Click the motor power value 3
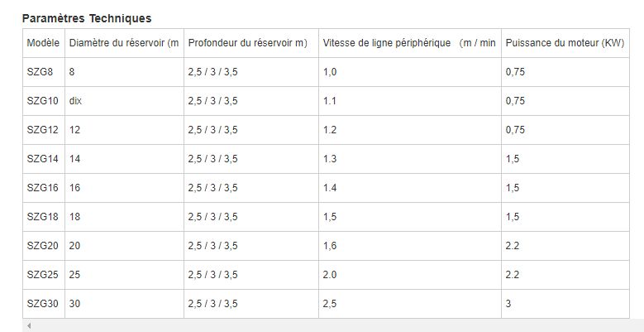Screen dimensions: 644x332 tap(508, 304)
